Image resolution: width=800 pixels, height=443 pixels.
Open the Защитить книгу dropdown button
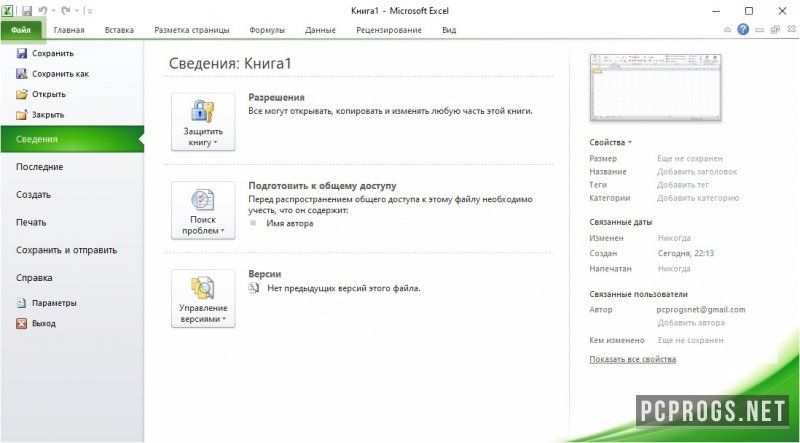[x=203, y=121]
